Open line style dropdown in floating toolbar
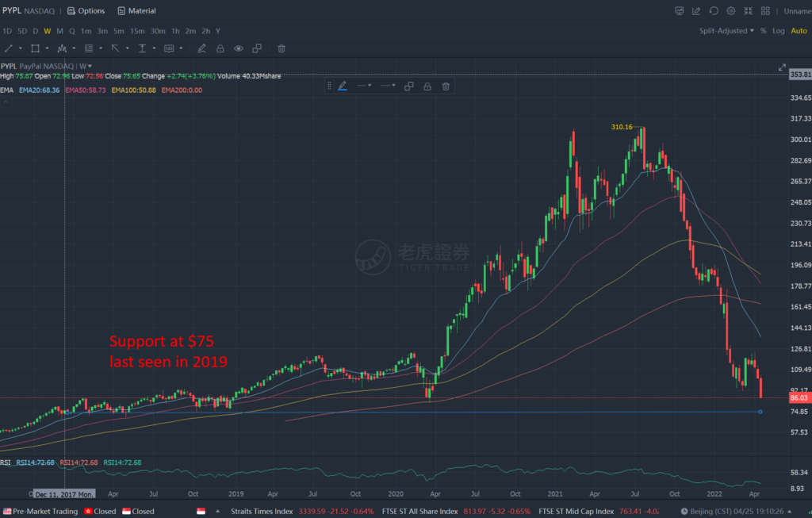 [x=364, y=86]
